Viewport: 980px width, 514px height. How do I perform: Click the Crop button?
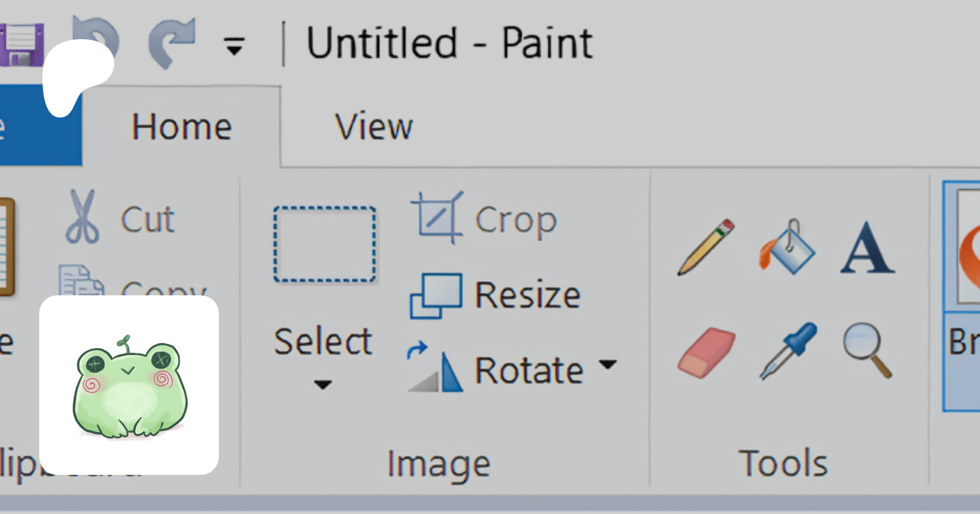(485, 219)
